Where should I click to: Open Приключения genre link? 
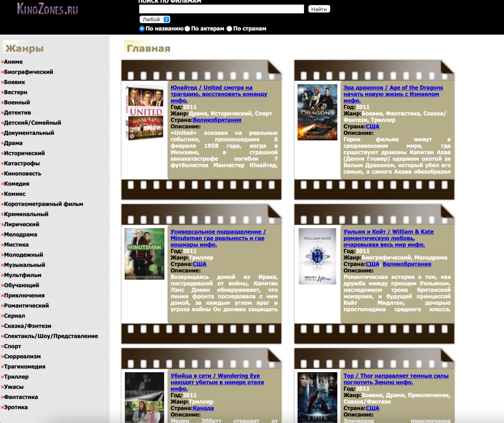(24, 296)
